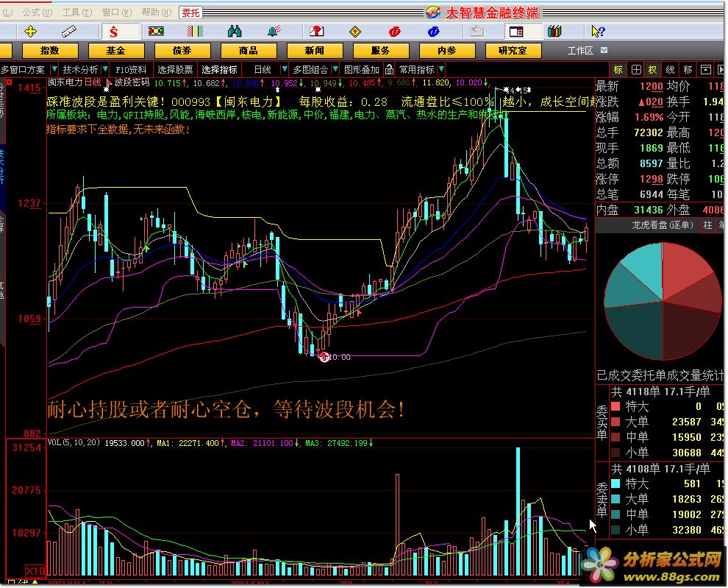Click the yellow diamond toolbar icon
This screenshot has height=588, width=728.
tap(355, 32)
